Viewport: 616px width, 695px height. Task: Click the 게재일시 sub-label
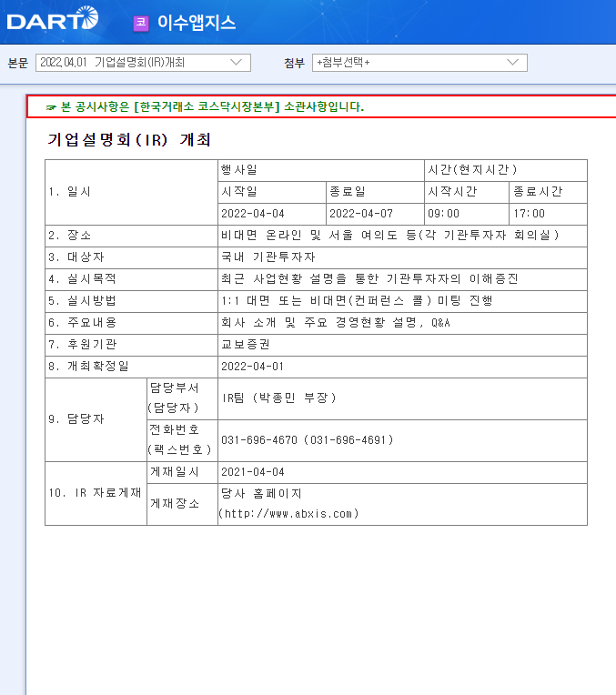pyautogui.click(x=182, y=473)
